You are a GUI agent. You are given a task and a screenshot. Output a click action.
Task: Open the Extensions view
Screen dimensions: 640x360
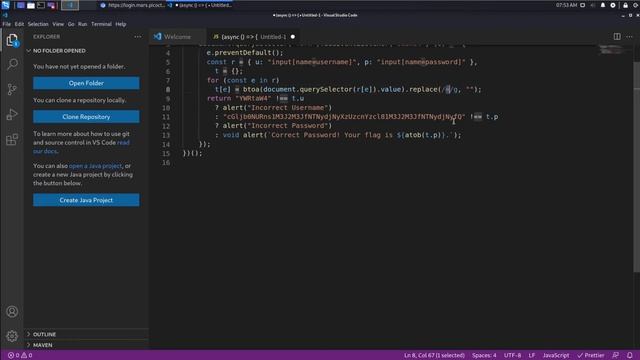click(12, 140)
